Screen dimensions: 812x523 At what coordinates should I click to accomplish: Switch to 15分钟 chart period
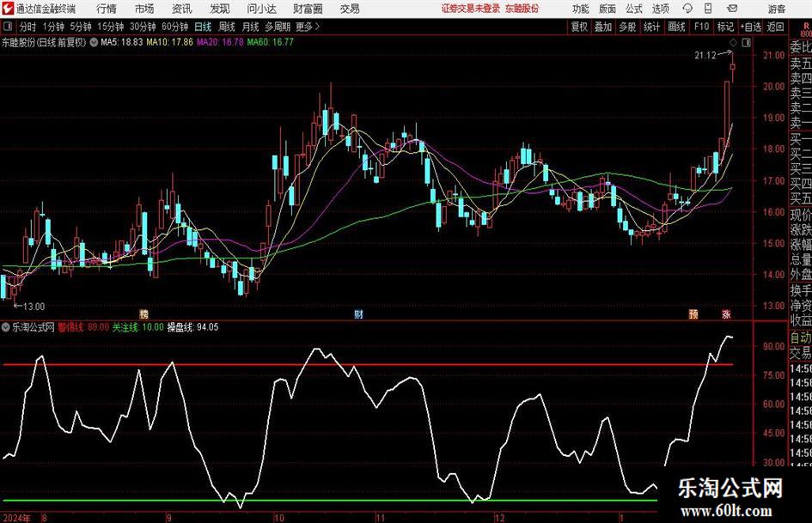pyautogui.click(x=110, y=27)
